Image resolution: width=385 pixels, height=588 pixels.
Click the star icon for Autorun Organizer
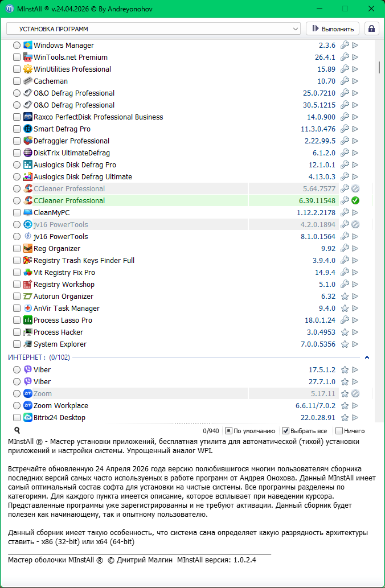point(345,297)
